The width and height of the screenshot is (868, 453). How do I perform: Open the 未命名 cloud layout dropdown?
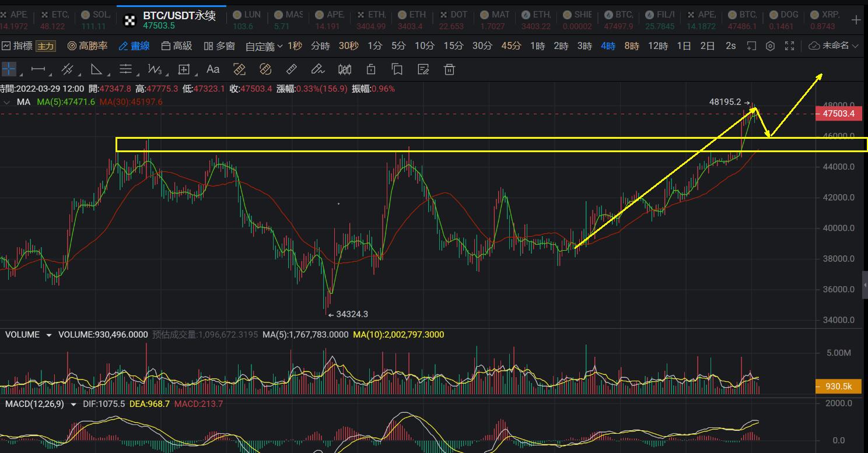pyautogui.click(x=834, y=46)
